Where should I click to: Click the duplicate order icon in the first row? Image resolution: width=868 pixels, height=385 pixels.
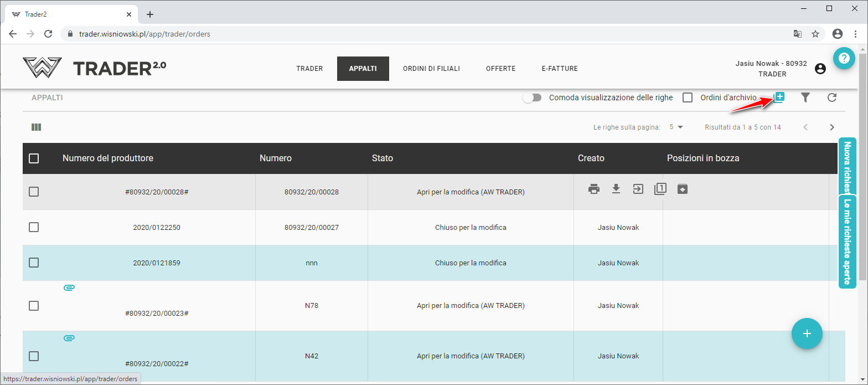pyautogui.click(x=660, y=189)
